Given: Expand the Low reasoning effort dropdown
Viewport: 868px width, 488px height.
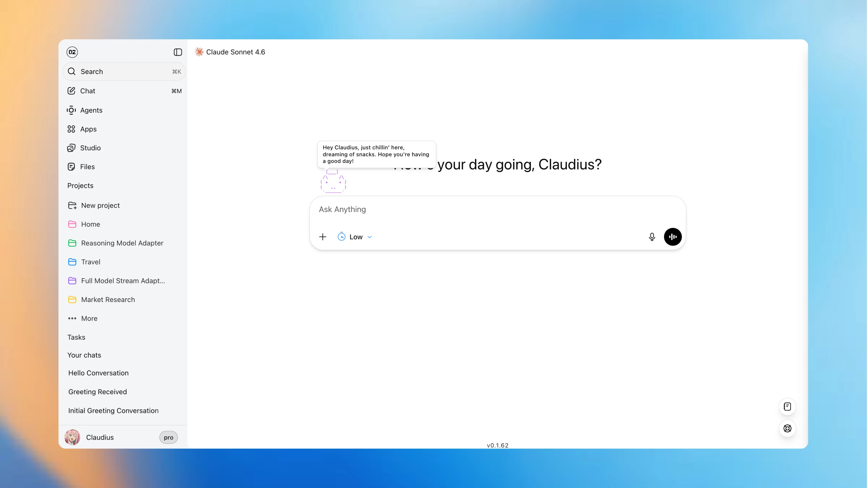Looking at the screenshot, I should 355,237.
